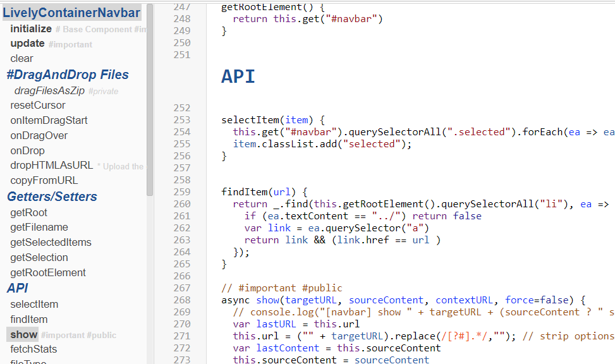Image resolution: width=615 pixels, height=364 pixels.
Task: Open the update method in outline
Action: tap(27, 44)
